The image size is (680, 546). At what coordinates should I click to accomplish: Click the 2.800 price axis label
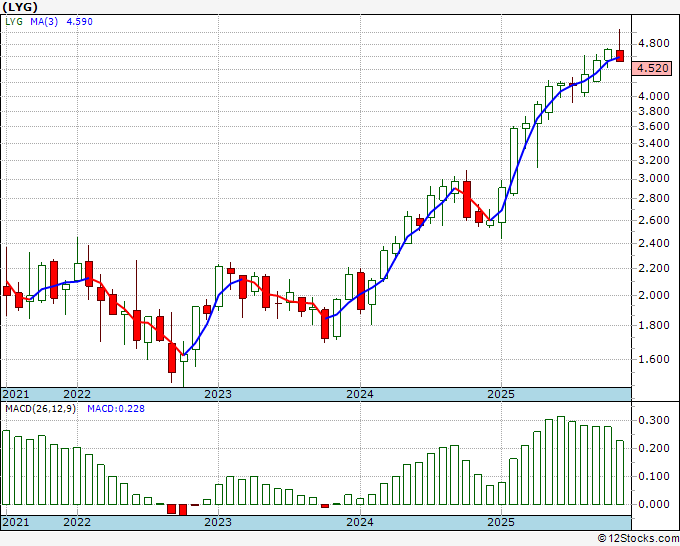click(654, 199)
